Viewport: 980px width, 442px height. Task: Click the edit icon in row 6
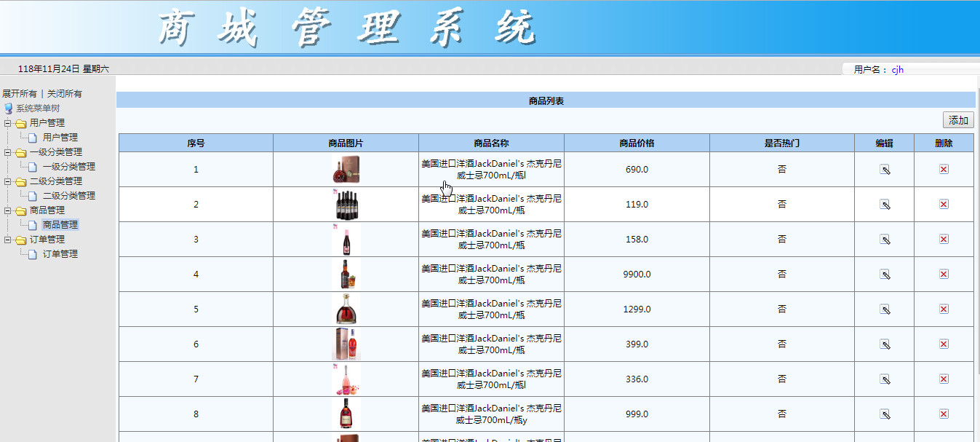click(x=885, y=344)
